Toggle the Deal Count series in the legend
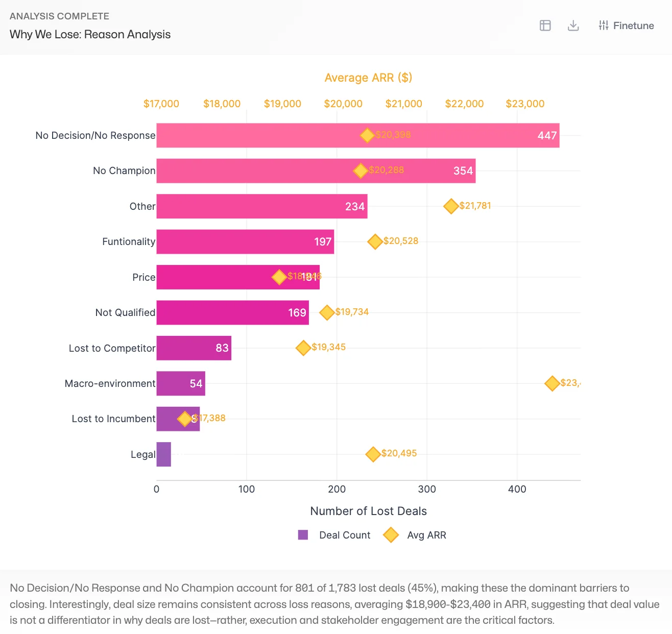672x634 pixels. (x=344, y=535)
